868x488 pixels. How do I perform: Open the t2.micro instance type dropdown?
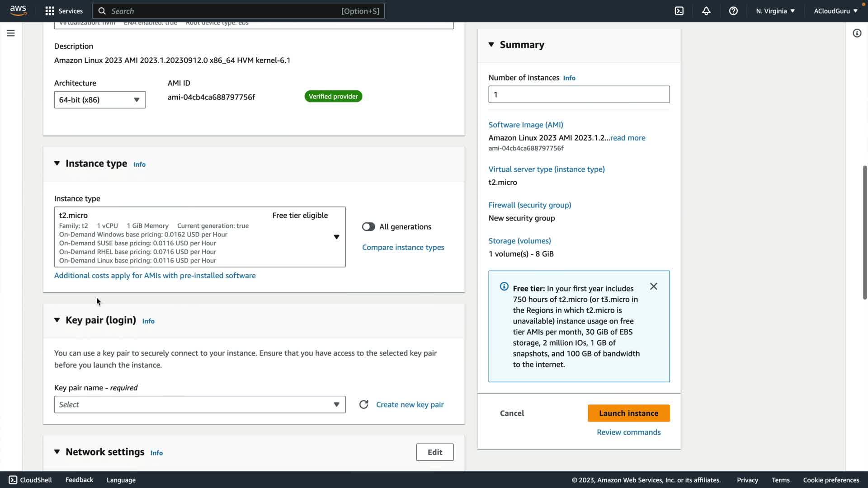200,237
